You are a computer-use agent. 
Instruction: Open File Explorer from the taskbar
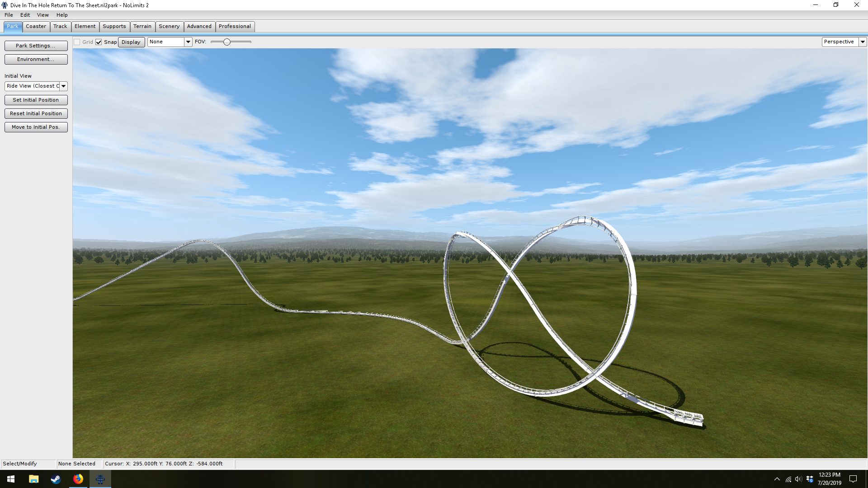[x=33, y=479]
